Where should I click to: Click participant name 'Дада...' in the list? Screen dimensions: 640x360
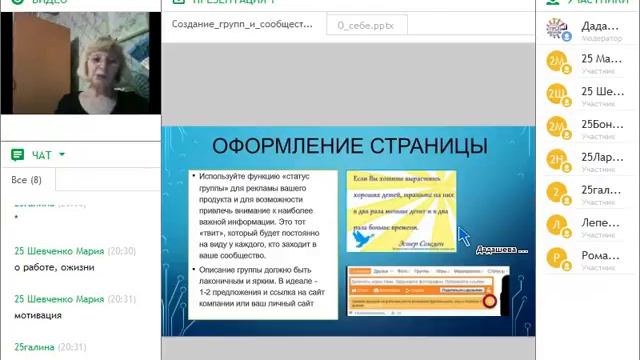[600, 26]
